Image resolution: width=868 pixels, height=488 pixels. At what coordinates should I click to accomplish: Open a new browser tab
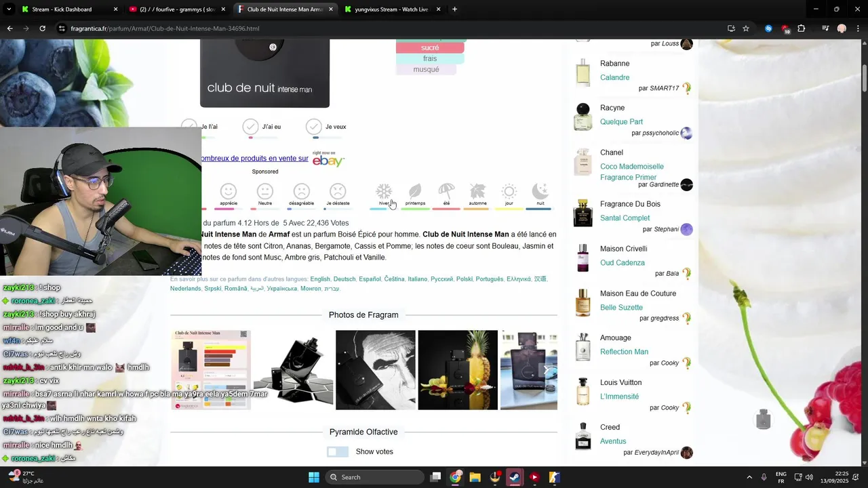(454, 9)
